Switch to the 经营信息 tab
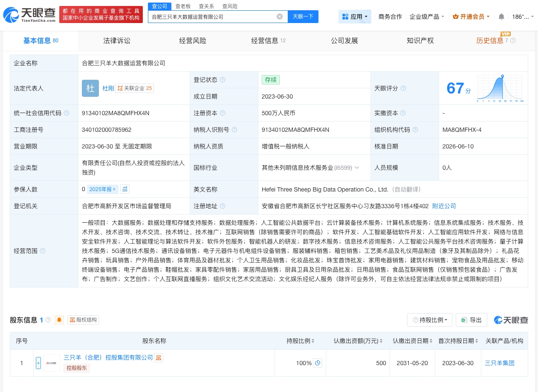538x392 pixels. 269,41
